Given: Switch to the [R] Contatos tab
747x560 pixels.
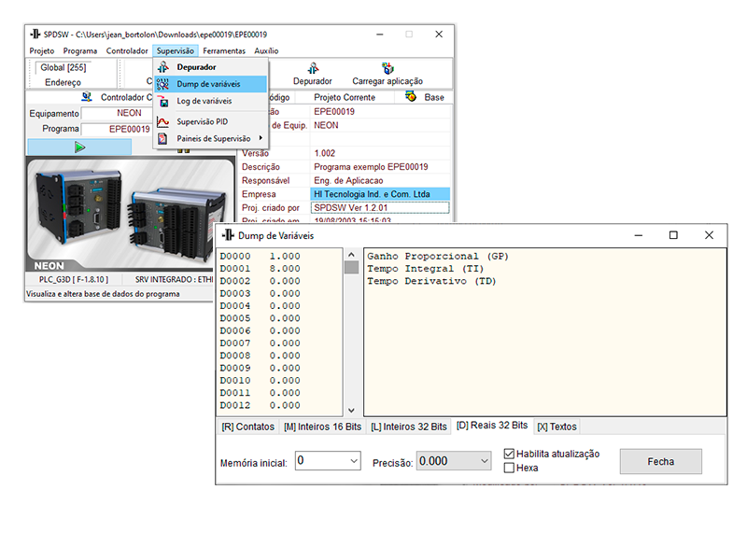Looking at the screenshot, I should 247,427.
